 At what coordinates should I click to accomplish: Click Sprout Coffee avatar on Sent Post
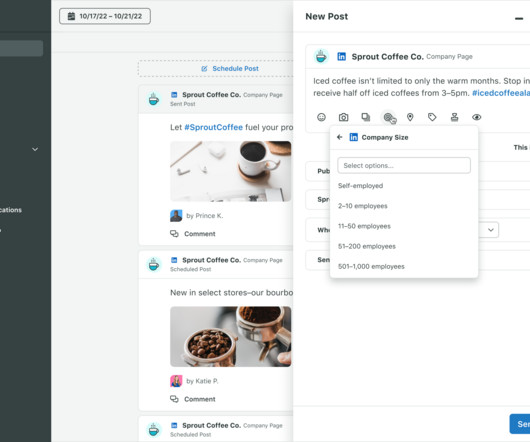(x=154, y=100)
